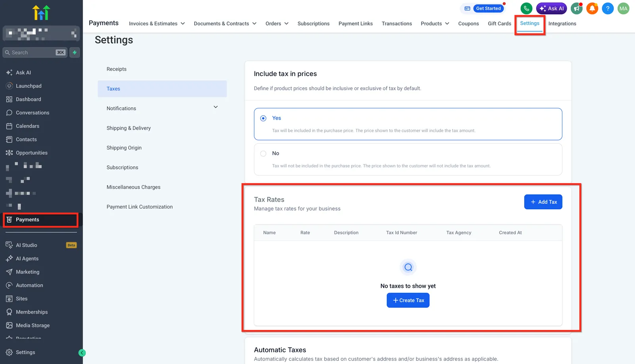Click the Opportunities icon in sidebar

[9, 153]
